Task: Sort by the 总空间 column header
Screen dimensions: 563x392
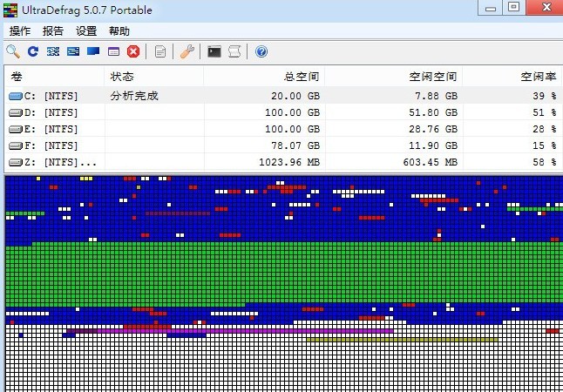Action: (264, 77)
